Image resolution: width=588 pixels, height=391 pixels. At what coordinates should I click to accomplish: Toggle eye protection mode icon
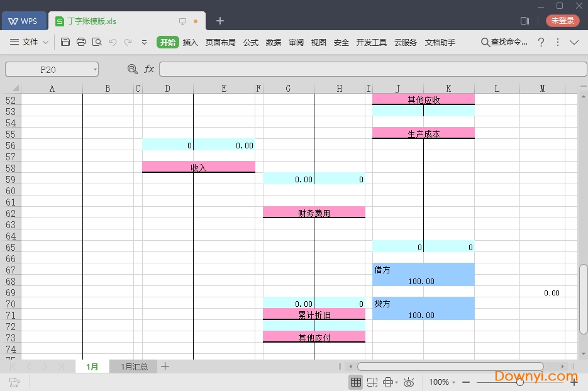coord(409,382)
